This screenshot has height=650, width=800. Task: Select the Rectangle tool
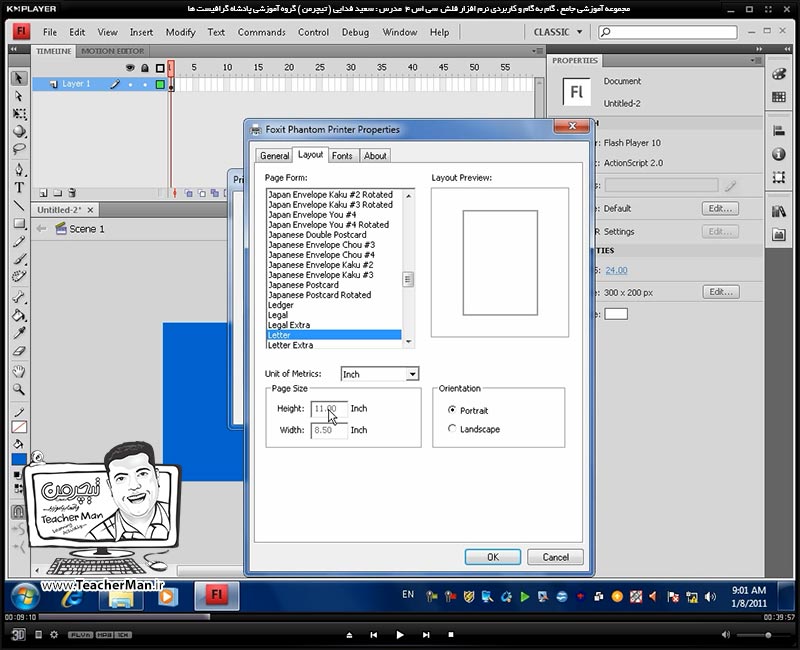[x=19, y=223]
